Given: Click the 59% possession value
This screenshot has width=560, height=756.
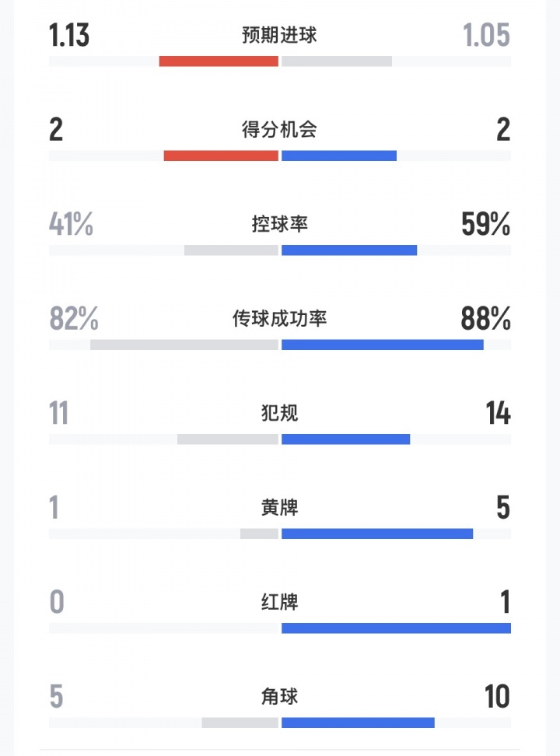Looking at the screenshot, I should [485, 225].
